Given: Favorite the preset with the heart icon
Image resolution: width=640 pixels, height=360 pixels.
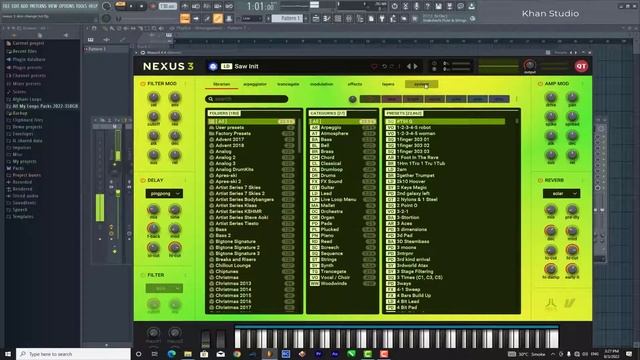Looking at the screenshot, I should 374,67.
